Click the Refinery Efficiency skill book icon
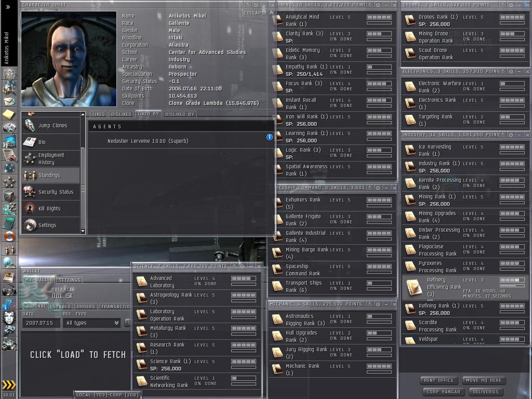Image resolution: width=532 pixels, height=399 pixels. 414,287
